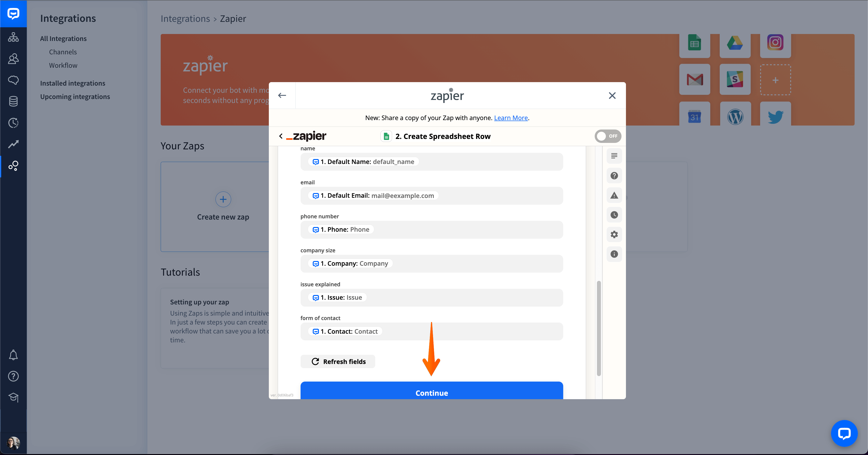Open the Reports trend icon in sidebar

pos(13,144)
